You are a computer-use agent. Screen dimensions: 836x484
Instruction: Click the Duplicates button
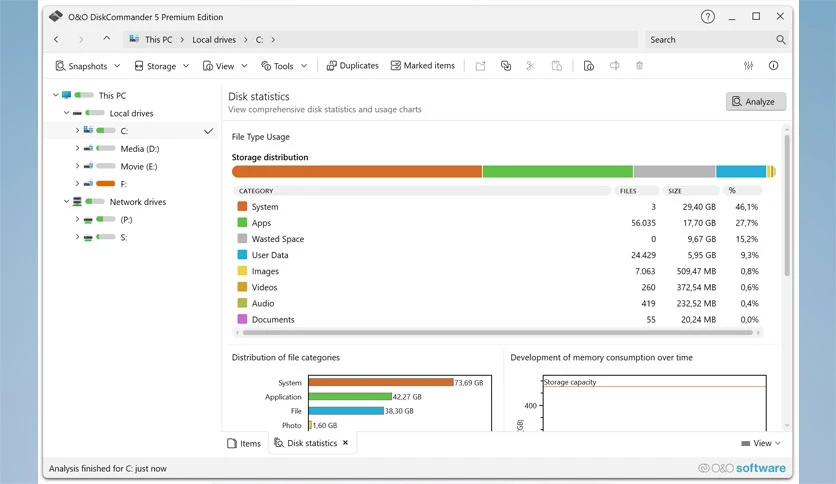point(352,66)
